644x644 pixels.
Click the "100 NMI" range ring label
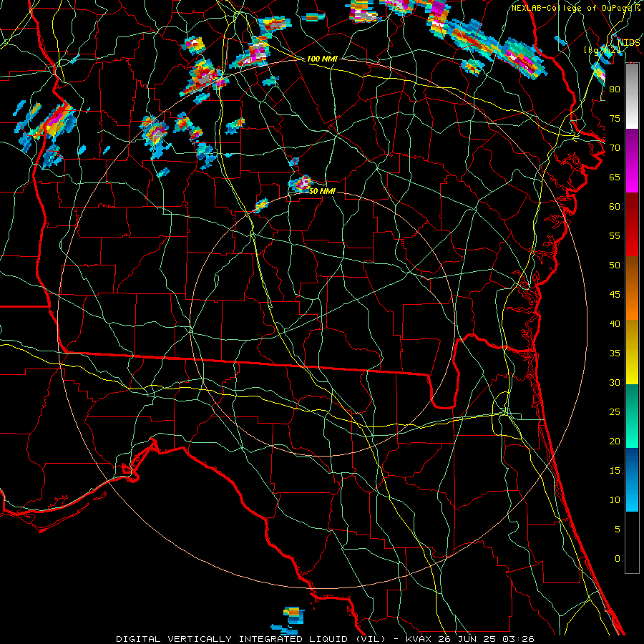pos(322,59)
